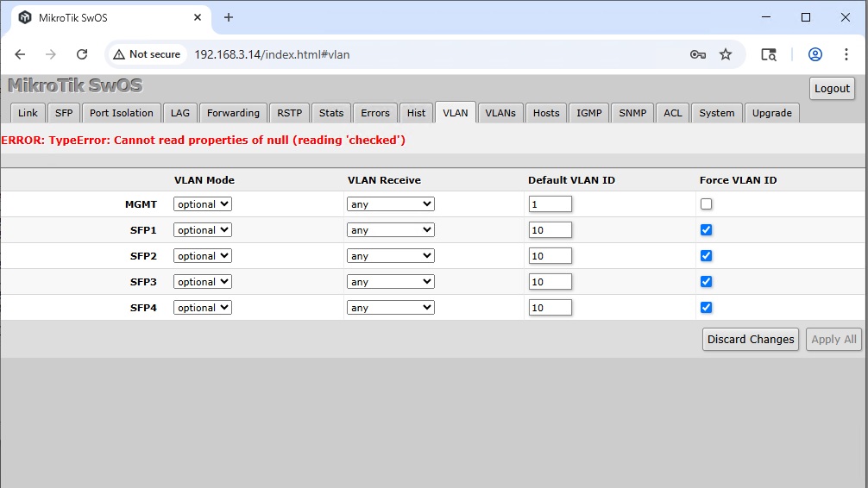868x488 pixels.
Task: Go back with the browser back arrow
Action: point(20,54)
